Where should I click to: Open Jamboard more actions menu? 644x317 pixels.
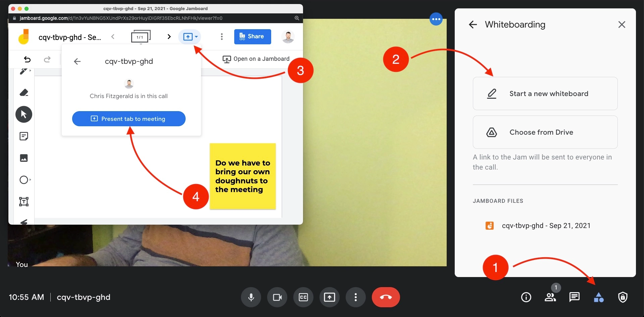click(x=221, y=37)
